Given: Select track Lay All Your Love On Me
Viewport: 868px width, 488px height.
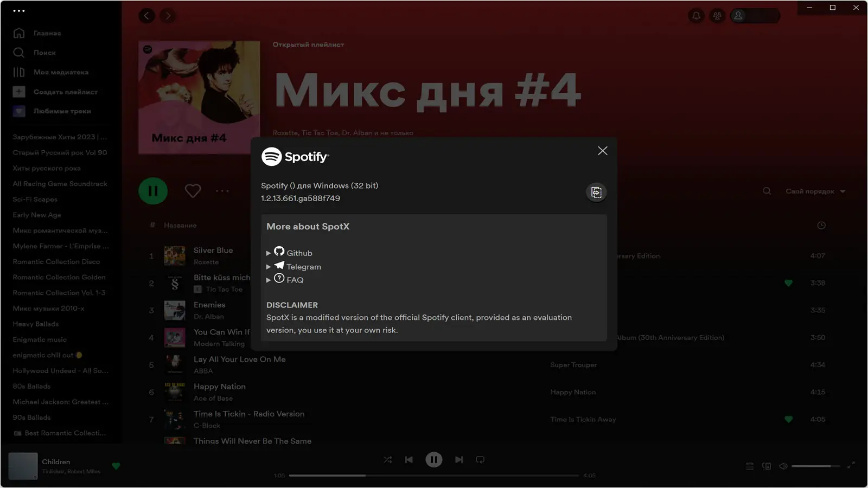Looking at the screenshot, I should [240, 359].
